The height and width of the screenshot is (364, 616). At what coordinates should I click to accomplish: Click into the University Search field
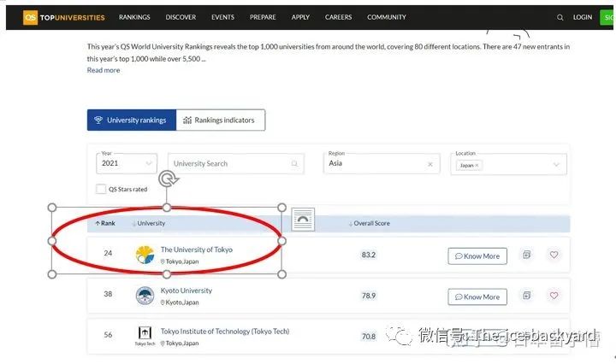click(236, 163)
